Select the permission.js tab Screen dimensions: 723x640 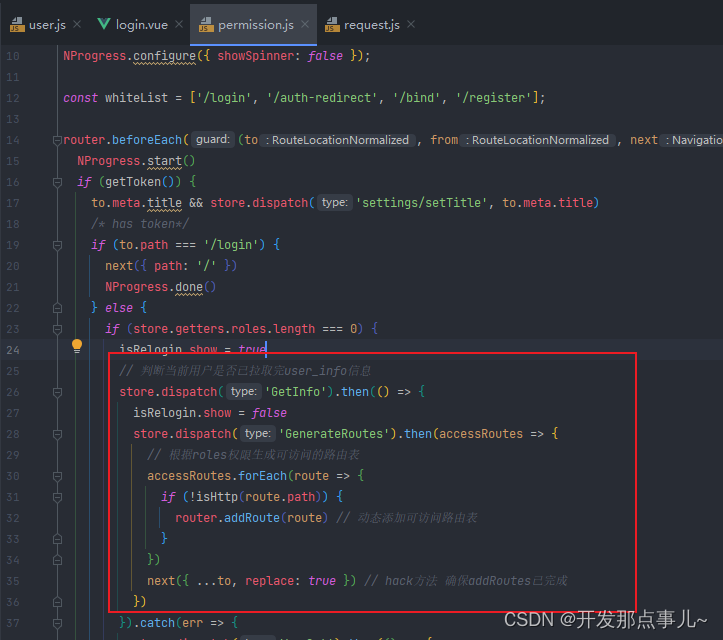coord(254,25)
